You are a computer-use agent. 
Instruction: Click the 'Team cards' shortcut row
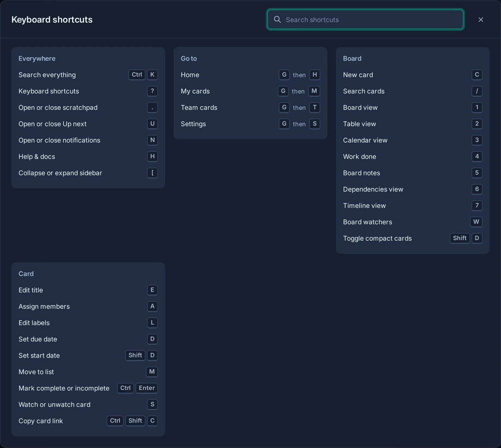click(x=250, y=107)
